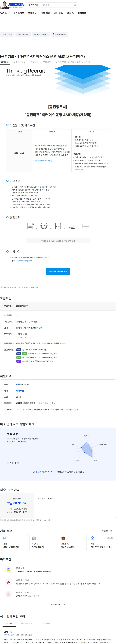Click the 로그인 link under the chart
The image size is (116, 644).
39,472
